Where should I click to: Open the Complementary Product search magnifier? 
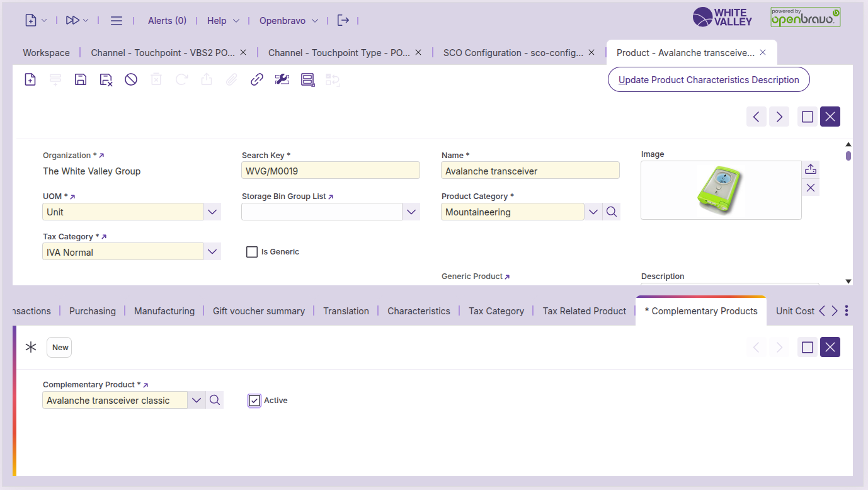point(215,401)
